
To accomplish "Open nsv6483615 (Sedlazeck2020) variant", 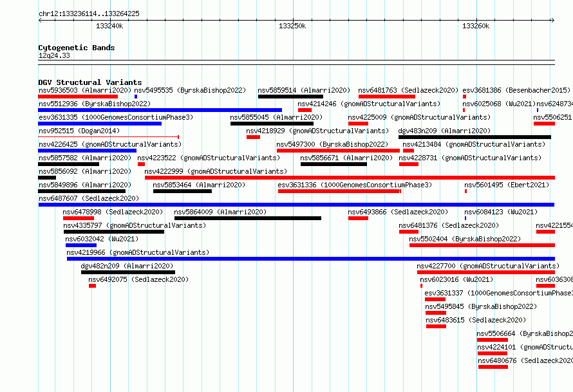I will [x=476, y=320].
